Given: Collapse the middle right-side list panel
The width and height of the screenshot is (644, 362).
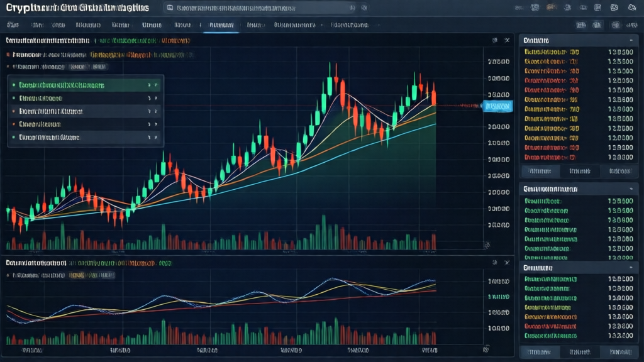Looking at the screenshot, I should pos(631,189).
